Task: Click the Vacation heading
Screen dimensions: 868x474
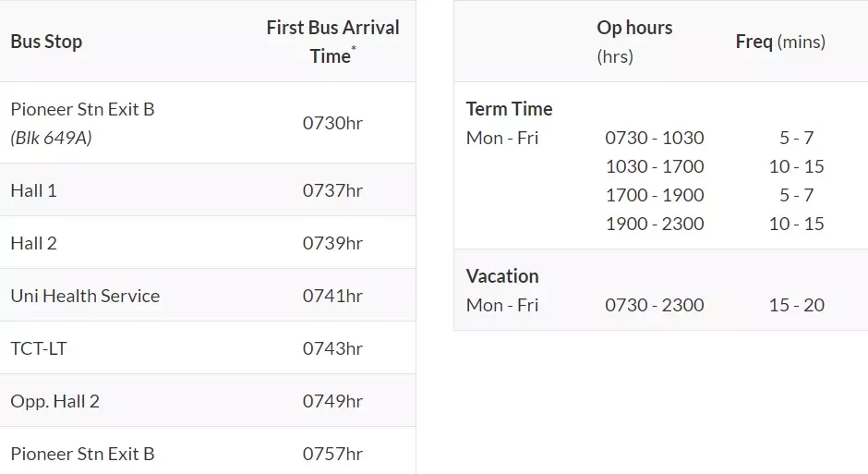Action: 502,275
